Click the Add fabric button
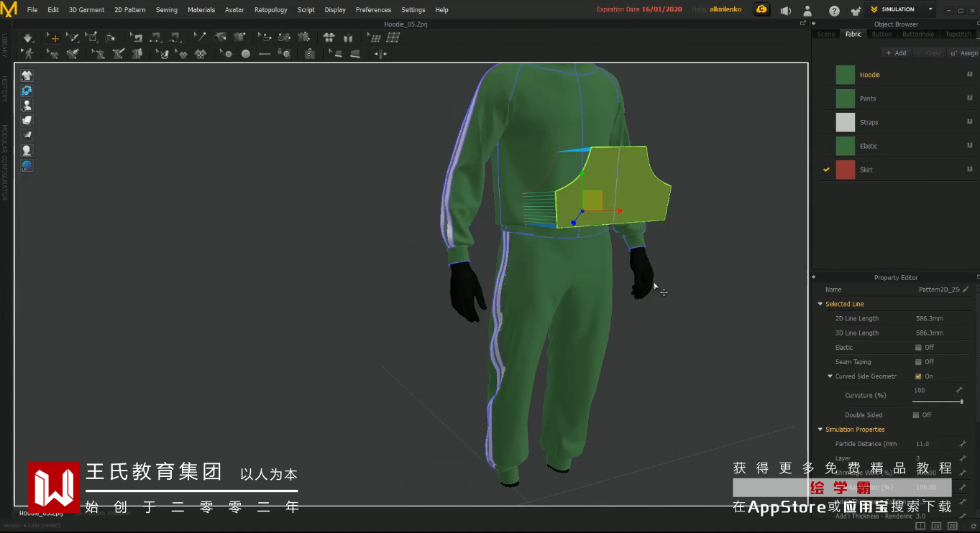The height and width of the screenshot is (533, 980). click(896, 53)
